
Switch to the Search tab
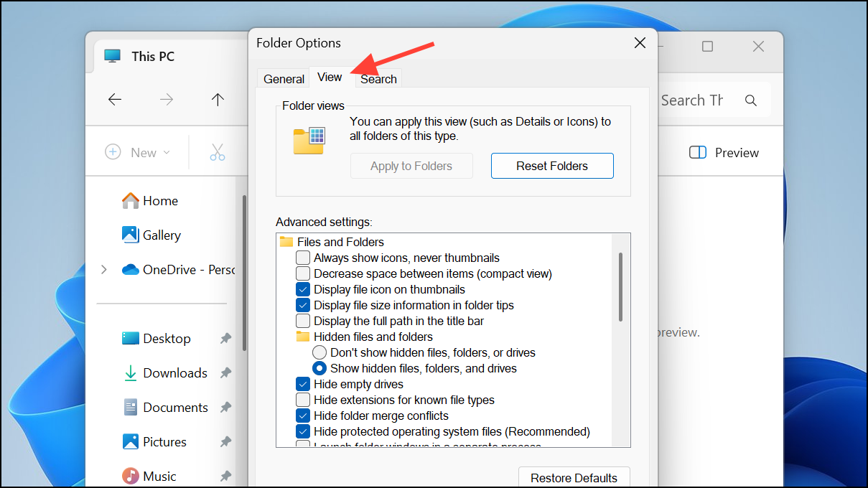pyautogui.click(x=378, y=79)
